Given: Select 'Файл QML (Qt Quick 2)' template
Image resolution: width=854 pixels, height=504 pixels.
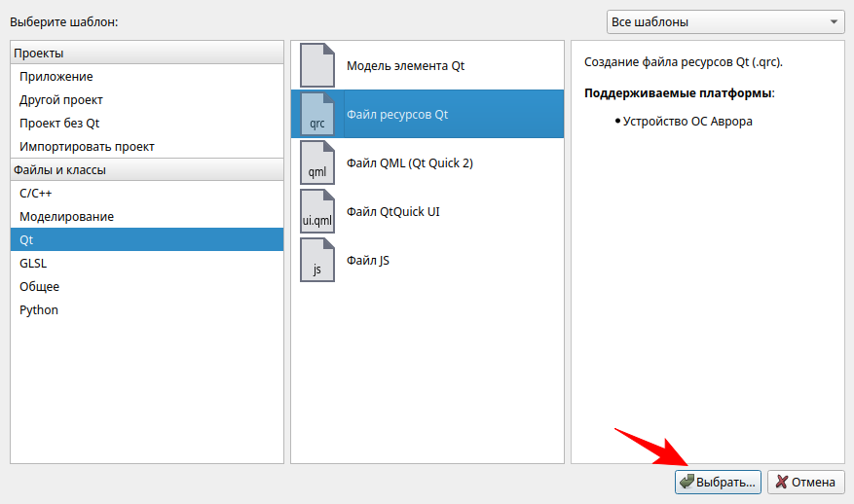Looking at the screenshot, I should pyautogui.click(x=409, y=162).
